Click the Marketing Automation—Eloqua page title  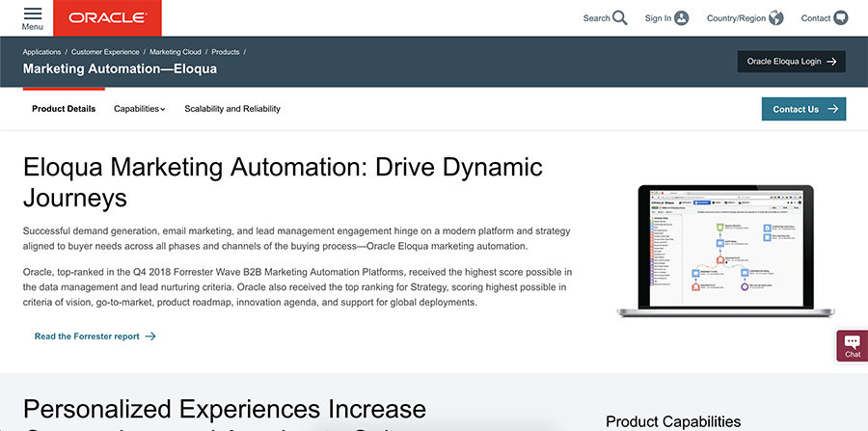pyautogui.click(x=121, y=68)
